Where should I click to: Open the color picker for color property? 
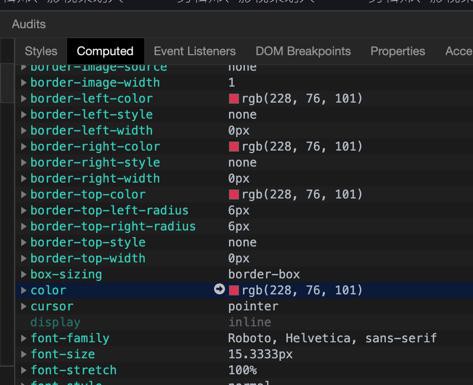[x=234, y=290]
